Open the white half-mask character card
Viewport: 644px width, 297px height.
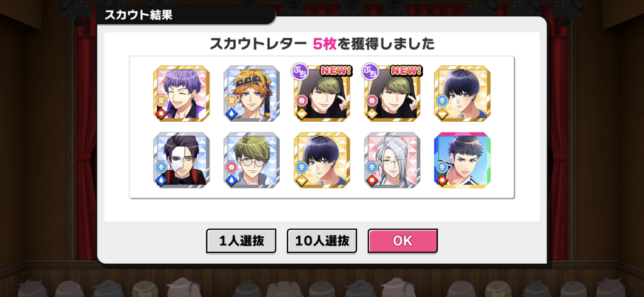182,160
